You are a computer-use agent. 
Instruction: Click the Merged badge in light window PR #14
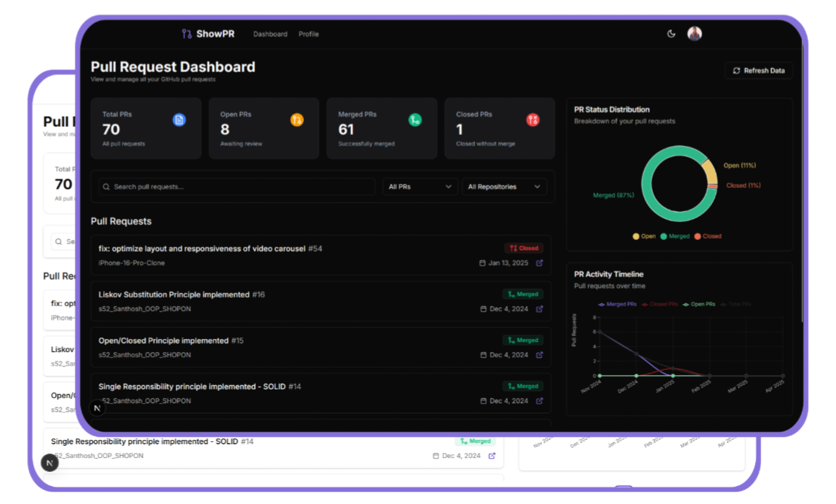coord(475,441)
